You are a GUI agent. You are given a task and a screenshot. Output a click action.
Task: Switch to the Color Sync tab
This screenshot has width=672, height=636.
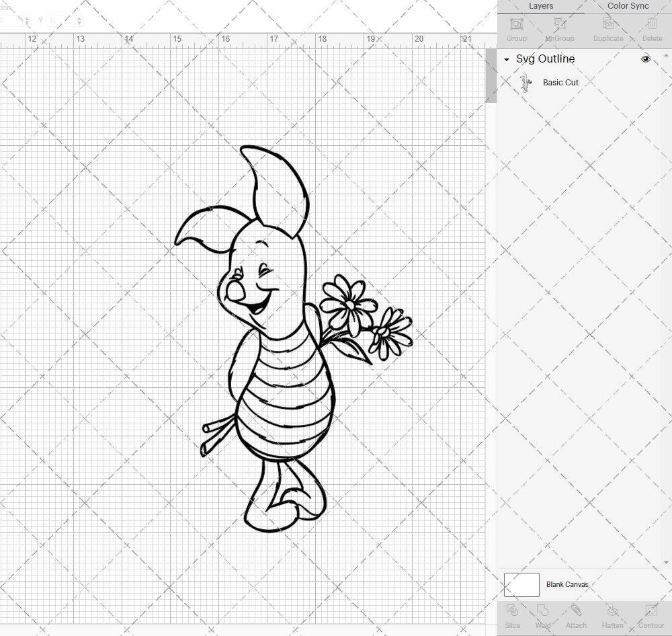(x=628, y=6)
